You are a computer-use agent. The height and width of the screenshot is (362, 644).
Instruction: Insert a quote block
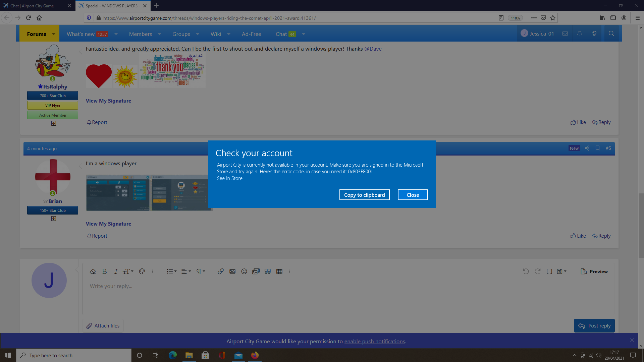(268, 271)
